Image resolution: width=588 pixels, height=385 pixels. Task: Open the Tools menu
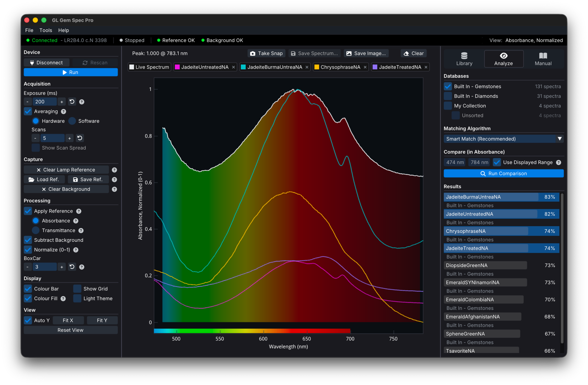(46, 30)
